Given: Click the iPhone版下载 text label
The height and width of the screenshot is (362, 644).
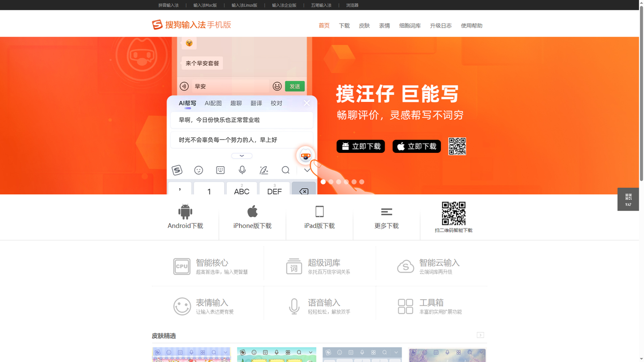Looking at the screenshot, I should pos(252,226).
